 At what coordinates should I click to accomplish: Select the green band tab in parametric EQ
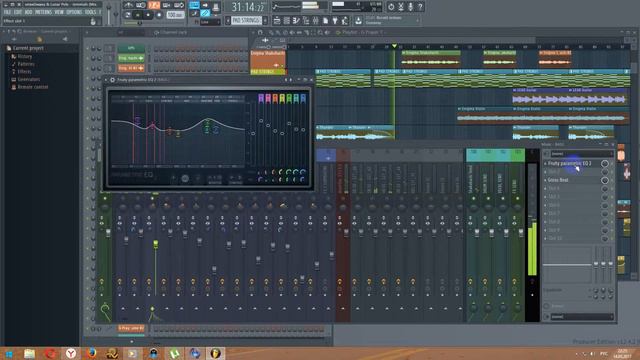[x=289, y=98]
